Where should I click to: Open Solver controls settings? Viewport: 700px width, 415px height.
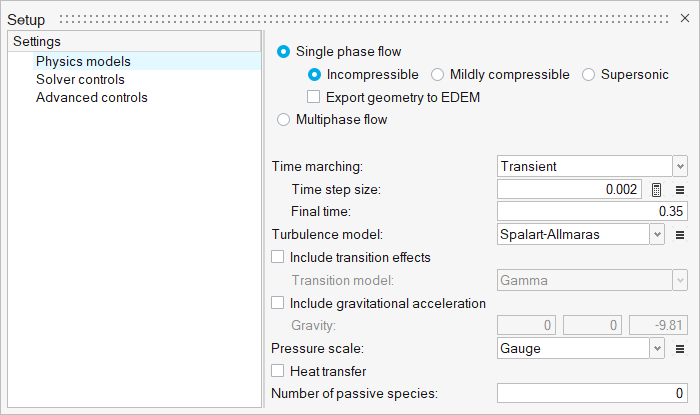80,79
